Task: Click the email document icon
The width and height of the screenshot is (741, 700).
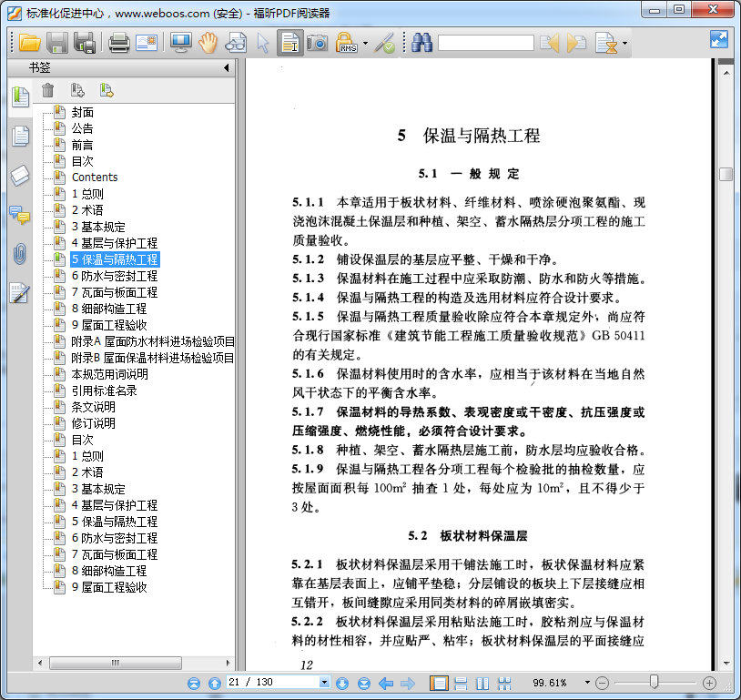Action: (147, 43)
